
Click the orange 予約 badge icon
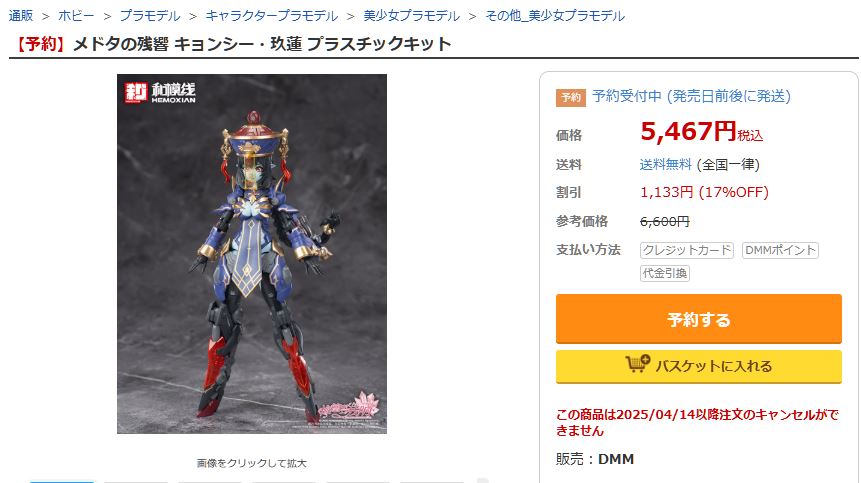click(571, 97)
